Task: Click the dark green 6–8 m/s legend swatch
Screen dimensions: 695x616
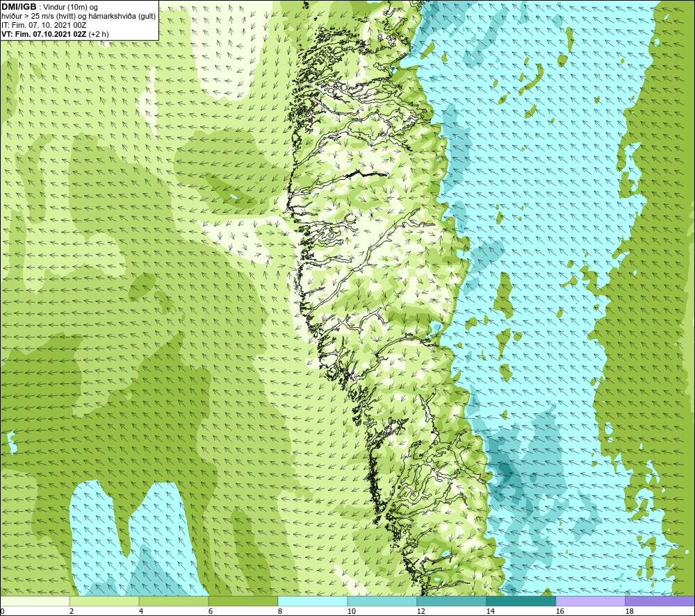Action: point(243,601)
